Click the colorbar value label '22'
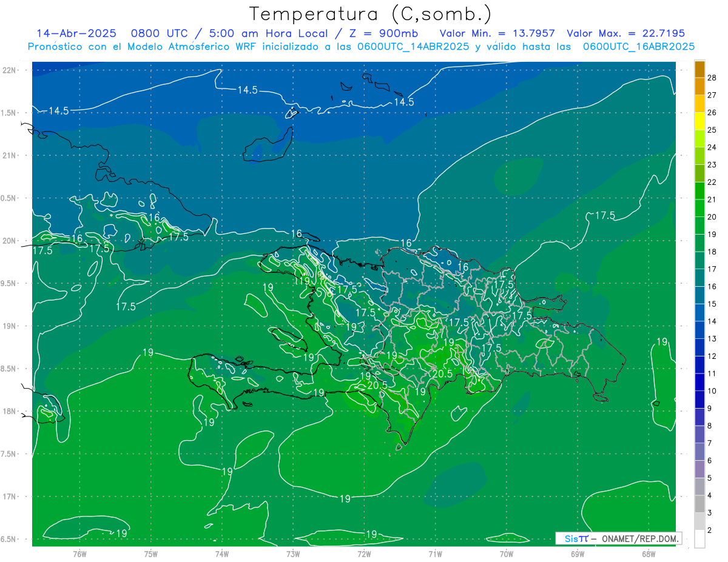 pos(712,182)
